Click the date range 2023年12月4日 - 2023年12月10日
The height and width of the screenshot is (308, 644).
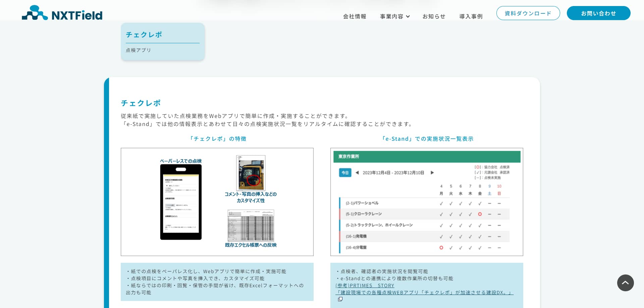pos(393,173)
